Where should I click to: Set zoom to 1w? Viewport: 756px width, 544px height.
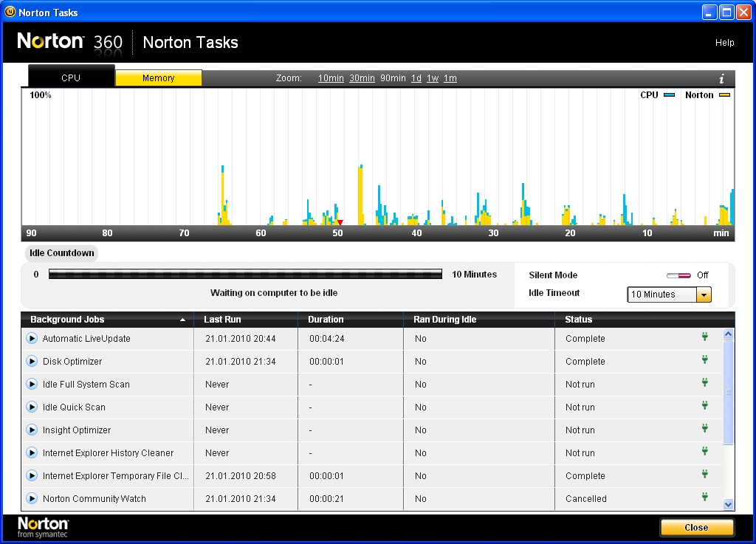click(433, 78)
